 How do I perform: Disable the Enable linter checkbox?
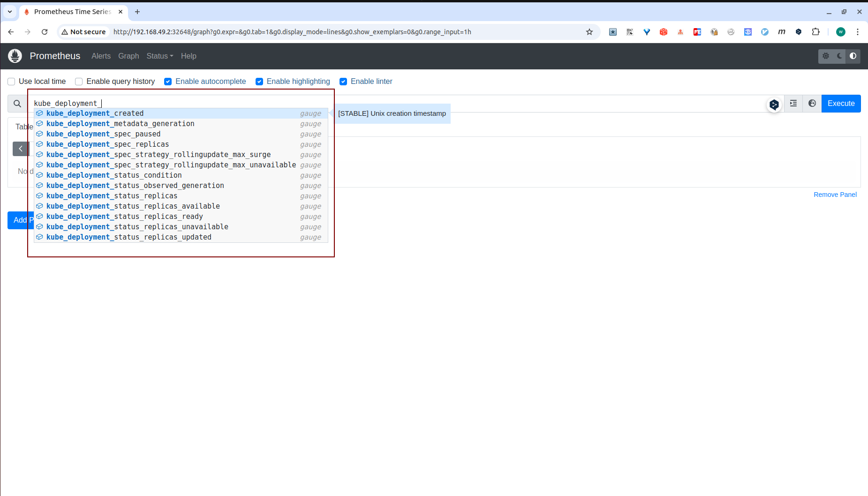(343, 82)
